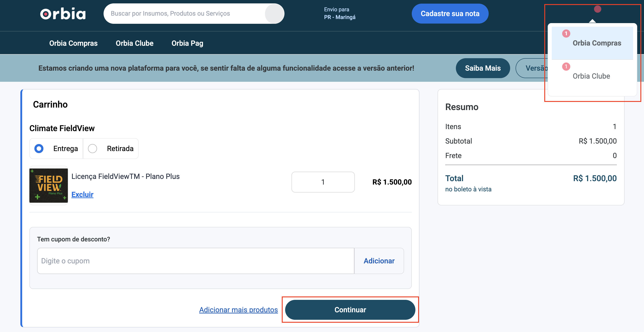
Task: Click Excluir to remove the license
Action: click(82, 195)
